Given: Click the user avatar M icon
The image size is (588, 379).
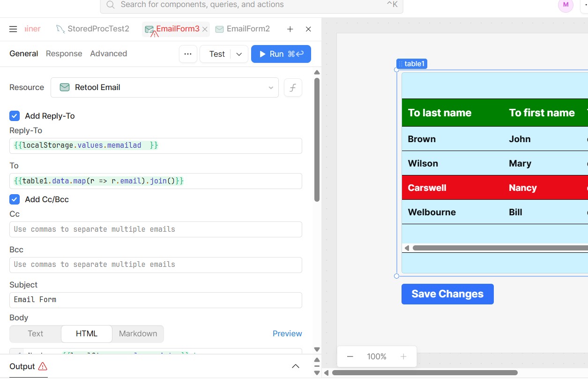Looking at the screenshot, I should pos(566,5).
